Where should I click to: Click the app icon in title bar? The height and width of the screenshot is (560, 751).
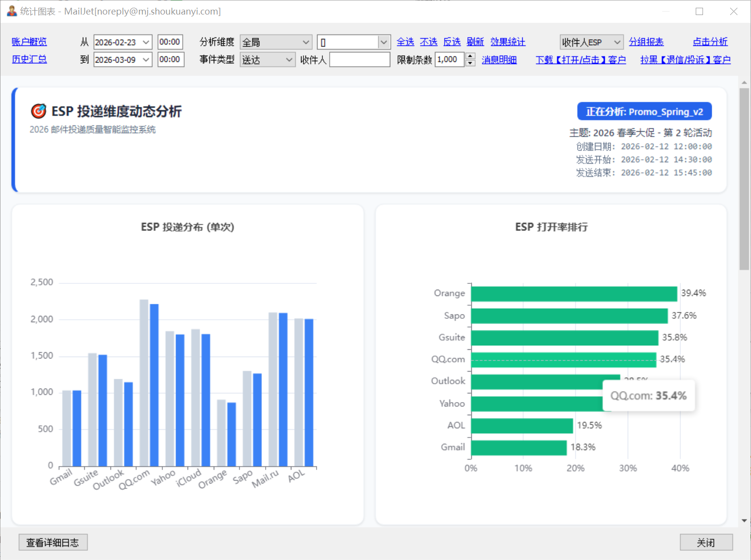click(x=12, y=11)
